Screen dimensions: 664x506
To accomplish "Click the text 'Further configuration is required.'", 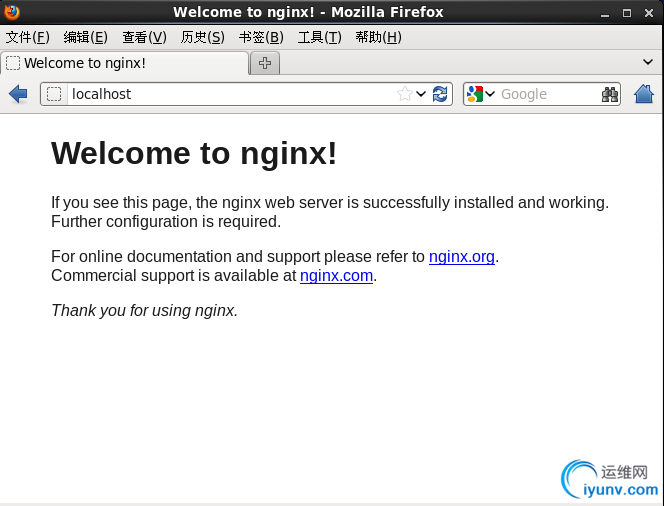I will tap(166, 221).
